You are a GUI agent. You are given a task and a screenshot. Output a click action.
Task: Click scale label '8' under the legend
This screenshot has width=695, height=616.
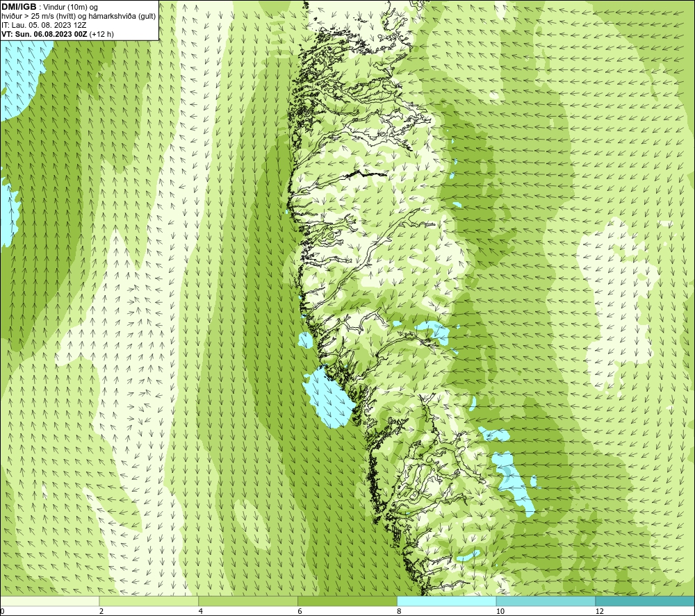pos(400,611)
